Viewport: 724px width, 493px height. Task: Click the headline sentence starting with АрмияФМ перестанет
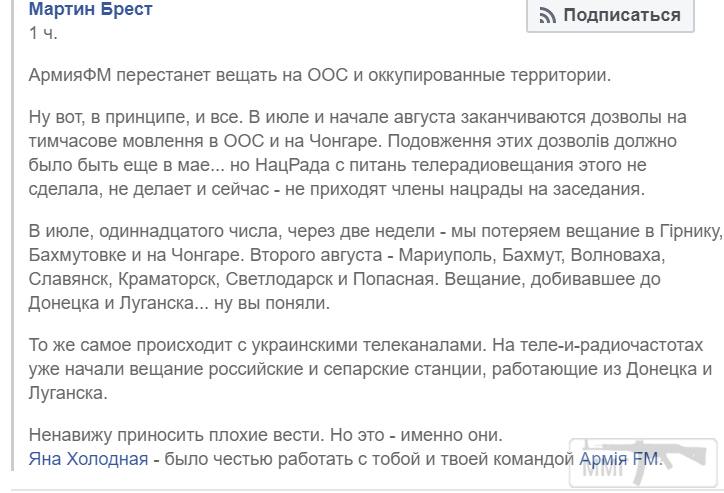point(320,75)
